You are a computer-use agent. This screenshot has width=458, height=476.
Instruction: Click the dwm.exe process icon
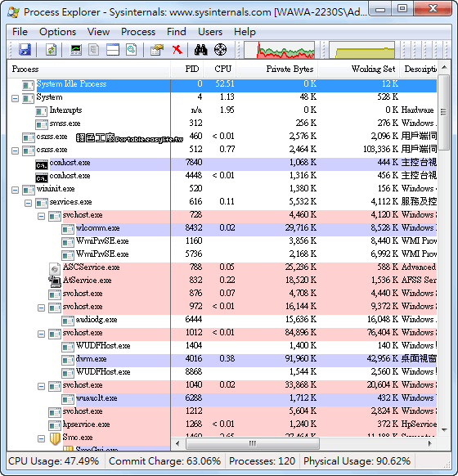click(x=68, y=360)
